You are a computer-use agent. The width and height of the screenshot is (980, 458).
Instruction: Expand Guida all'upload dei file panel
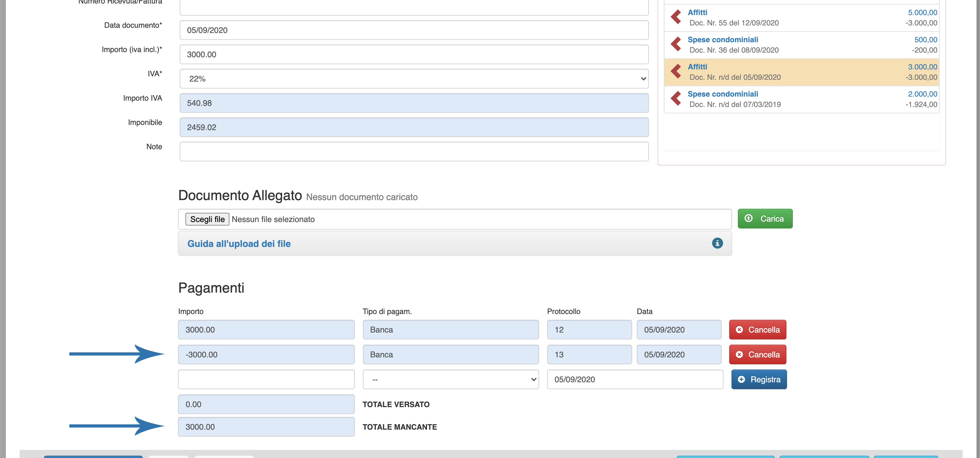(x=239, y=244)
